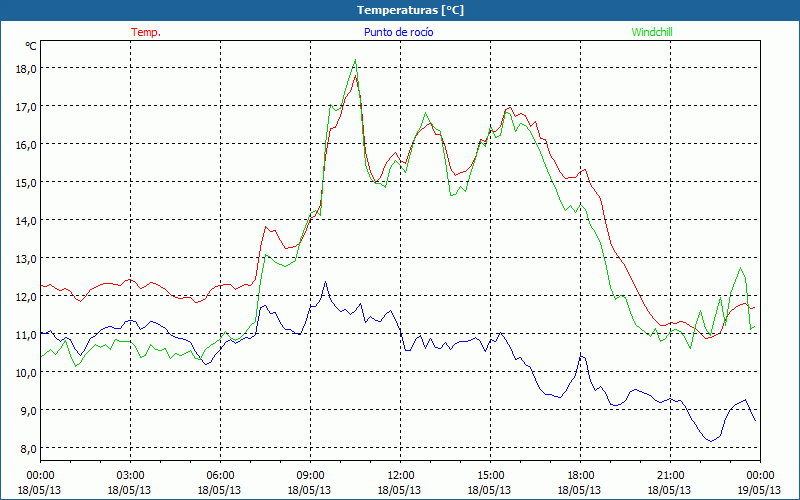
Task: Click the 15,0 y-axis value
Action: pos(26,182)
